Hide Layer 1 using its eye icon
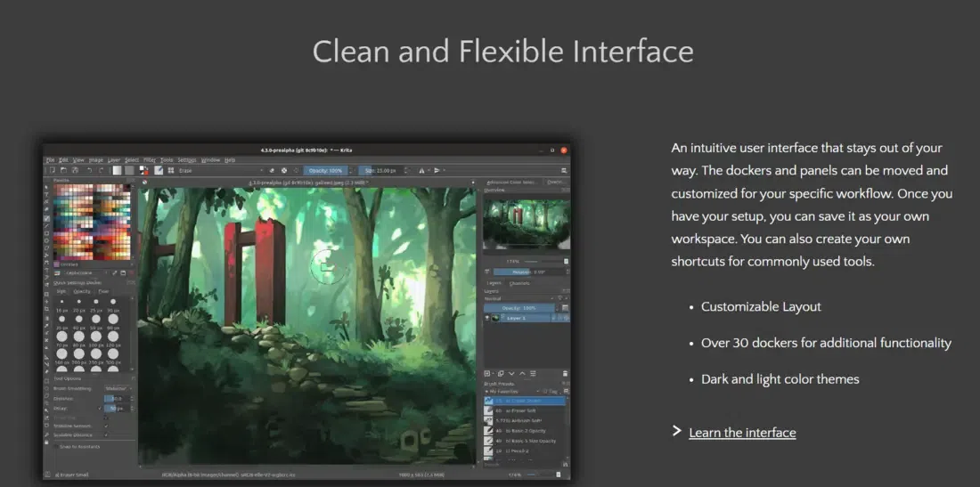Screen dimensions: 980x487 (x=487, y=317)
